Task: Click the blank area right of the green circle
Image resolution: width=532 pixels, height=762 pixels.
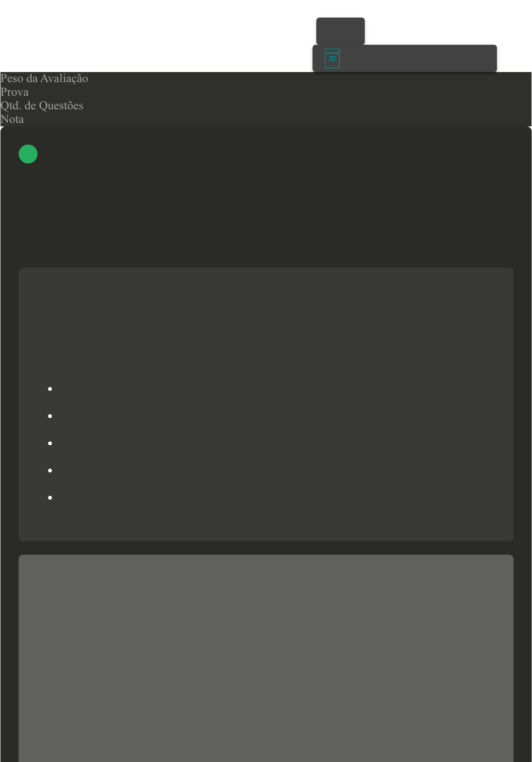Action: point(277,154)
